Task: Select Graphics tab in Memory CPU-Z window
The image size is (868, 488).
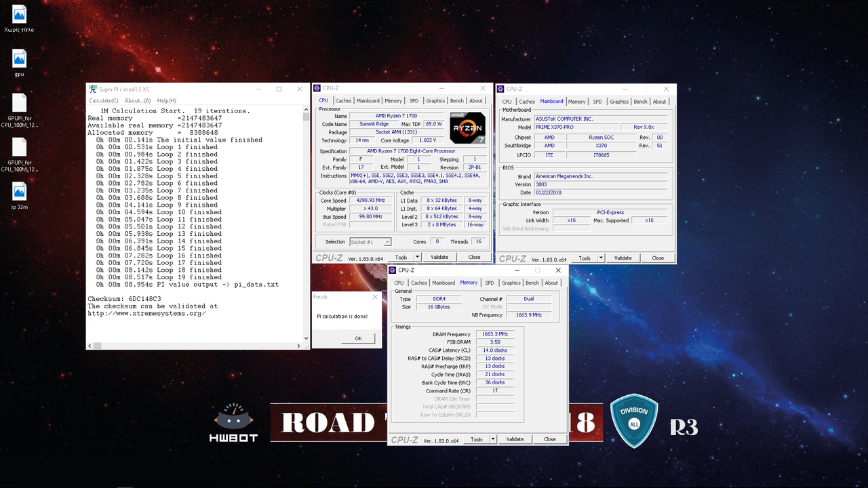Action: tap(511, 283)
